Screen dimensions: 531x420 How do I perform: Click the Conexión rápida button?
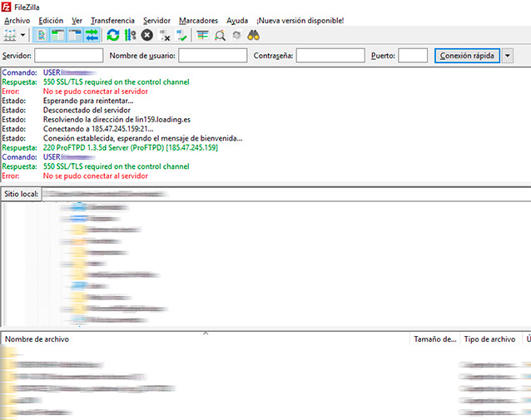466,56
